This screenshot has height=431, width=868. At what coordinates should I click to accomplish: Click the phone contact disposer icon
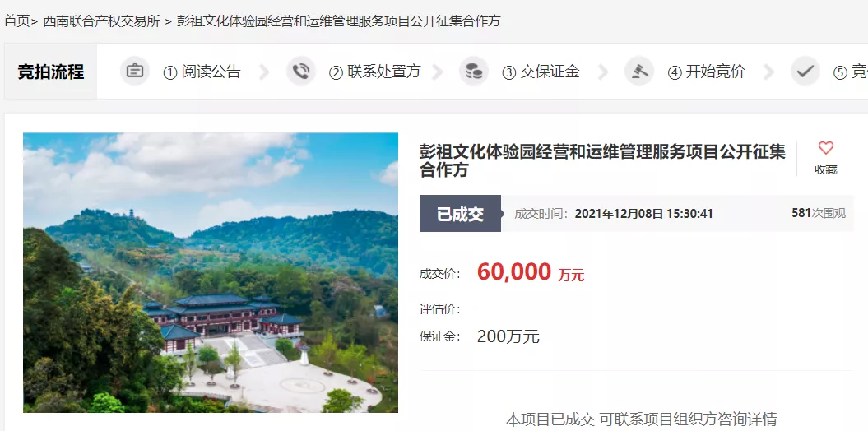pos(300,72)
